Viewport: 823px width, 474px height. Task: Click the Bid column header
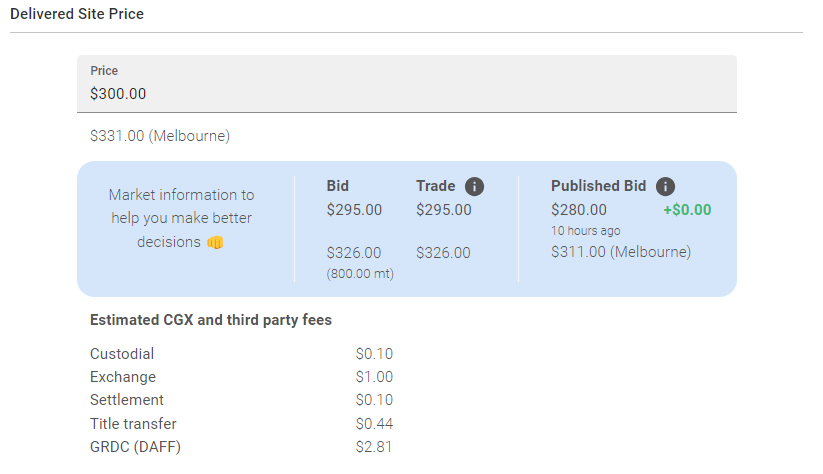338,186
